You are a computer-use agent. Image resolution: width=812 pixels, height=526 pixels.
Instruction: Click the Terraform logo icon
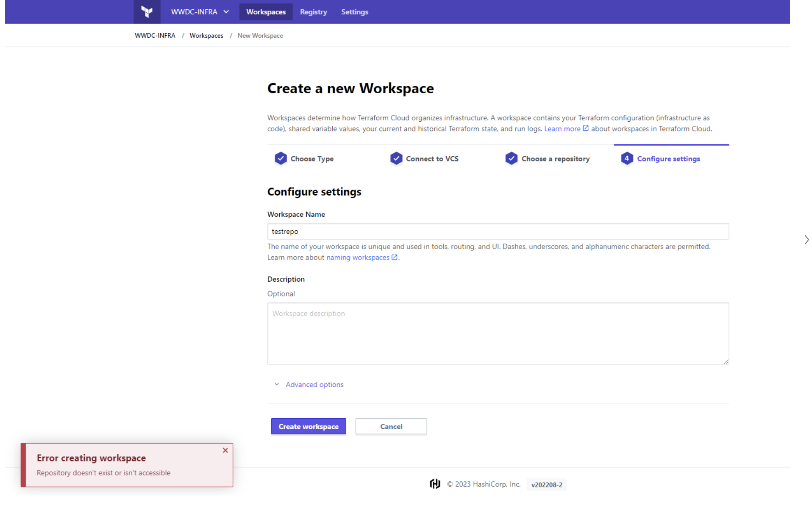[x=147, y=12]
